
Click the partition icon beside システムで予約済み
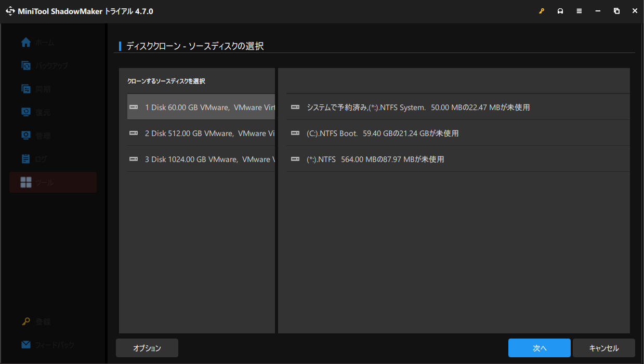(x=295, y=107)
